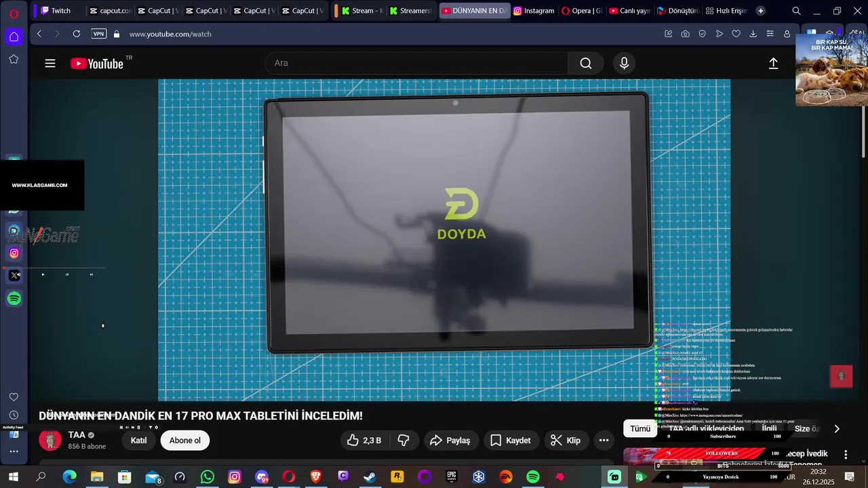Switch to the Instagram browser tab

pos(534,11)
